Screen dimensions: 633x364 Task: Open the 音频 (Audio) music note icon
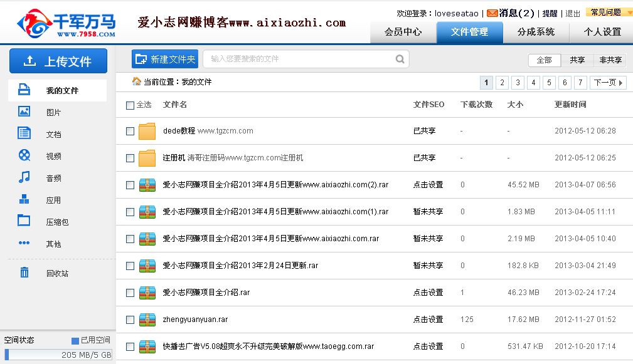(x=24, y=177)
